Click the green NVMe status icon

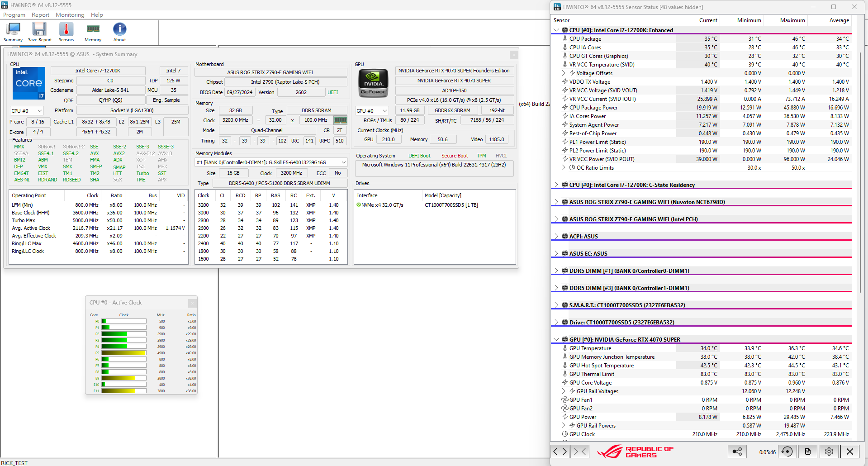359,205
